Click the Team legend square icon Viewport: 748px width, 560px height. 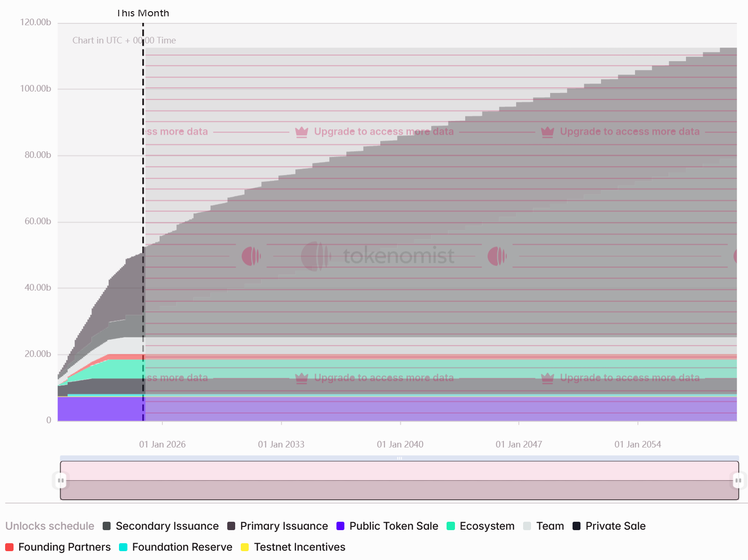tap(527, 526)
